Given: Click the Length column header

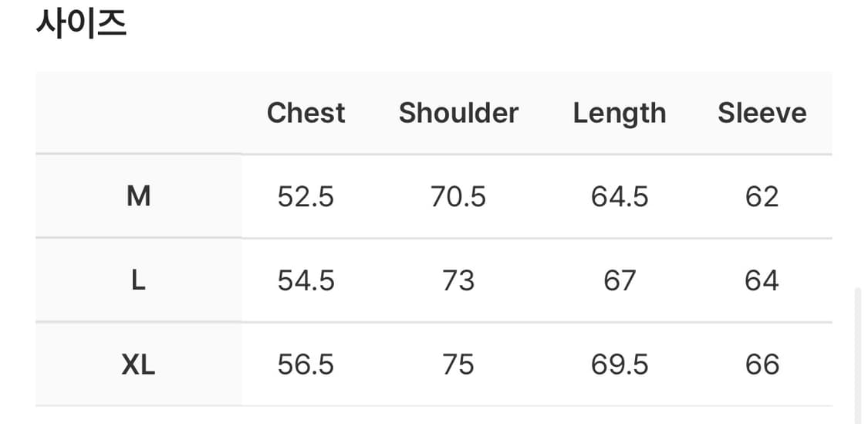Looking at the screenshot, I should pyautogui.click(x=619, y=114).
